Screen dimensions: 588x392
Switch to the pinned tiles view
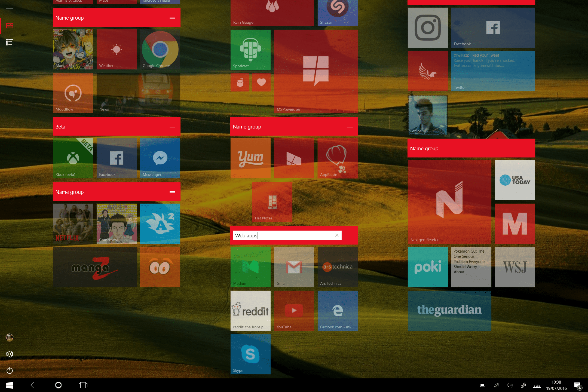click(10, 26)
